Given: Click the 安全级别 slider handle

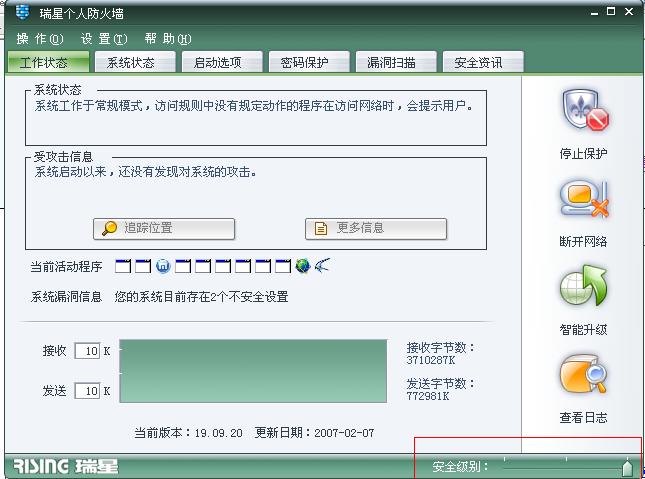Looking at the screenshot, I should 627,467.
